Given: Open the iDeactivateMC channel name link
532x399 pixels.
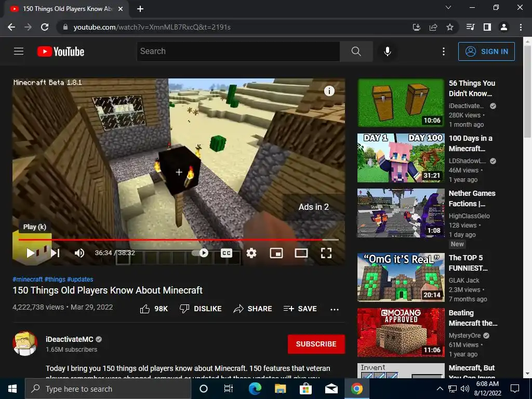Looking at the screenshot, I should tap(70, 339).
